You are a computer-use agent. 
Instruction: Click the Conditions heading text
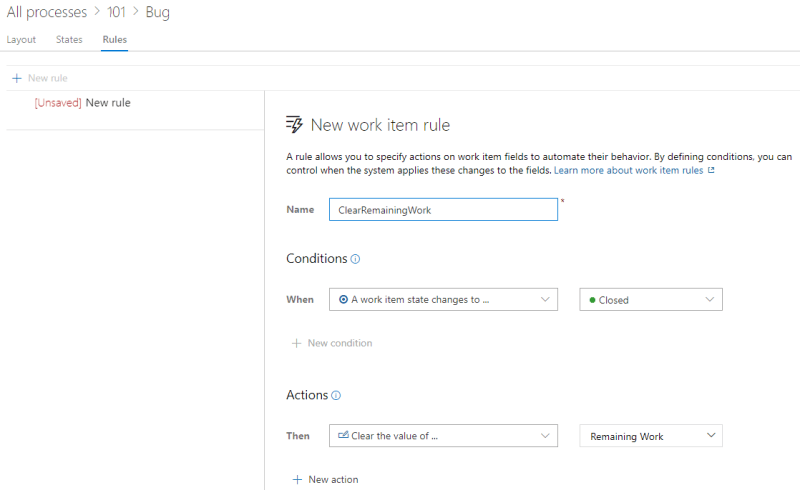(x=316, y=259)
